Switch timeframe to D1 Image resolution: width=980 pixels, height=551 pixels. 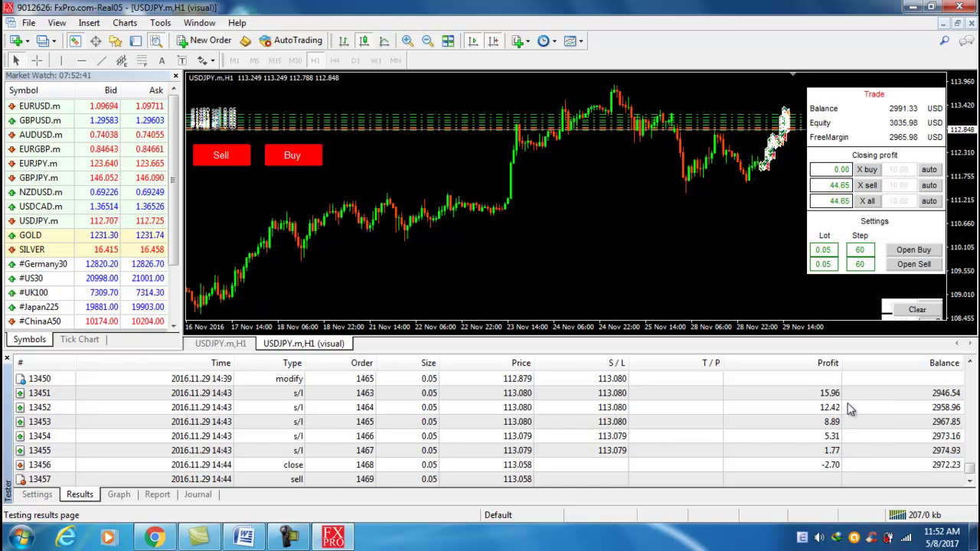pos(355,60)
